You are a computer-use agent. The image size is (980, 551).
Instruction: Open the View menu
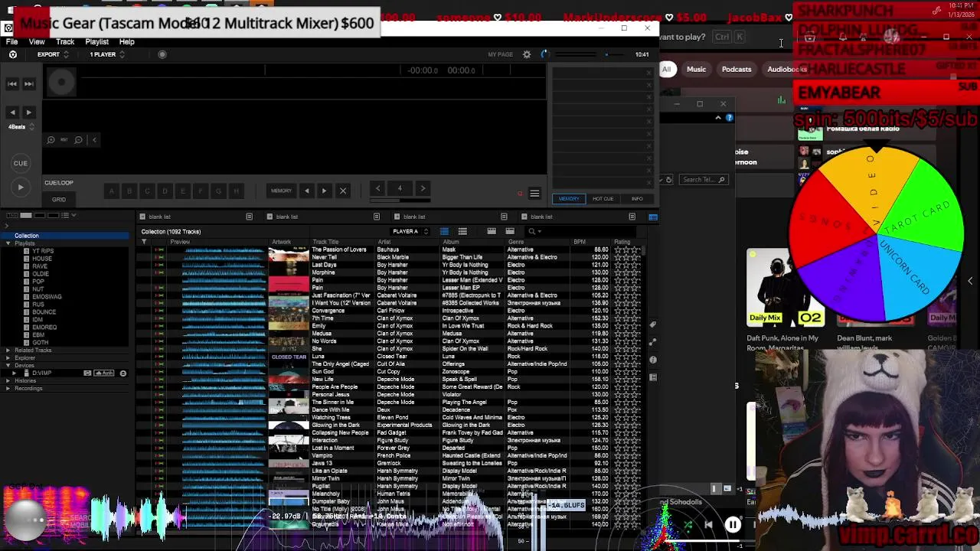click(37, 41)
